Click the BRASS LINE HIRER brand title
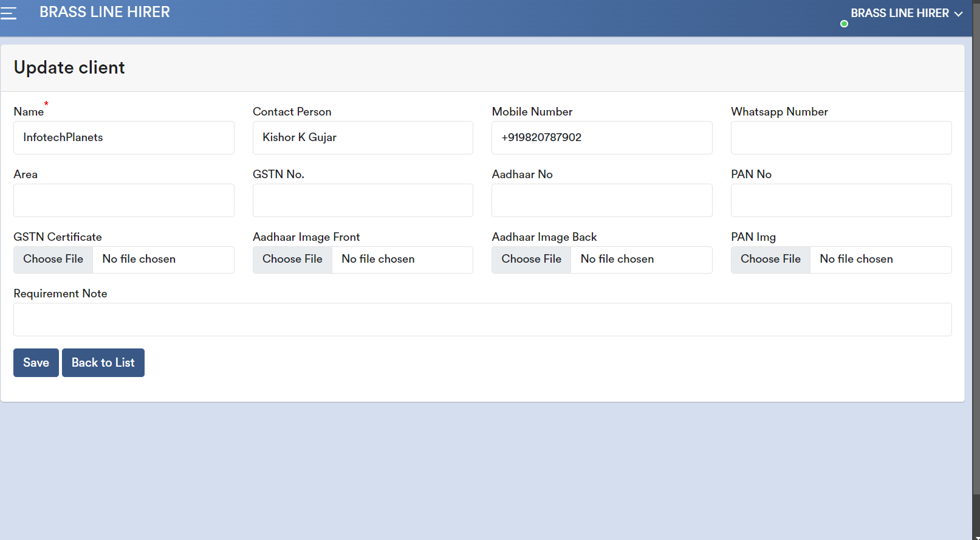Image resolution: width=980 pixels, height=540 pixels. pos(105,12)
